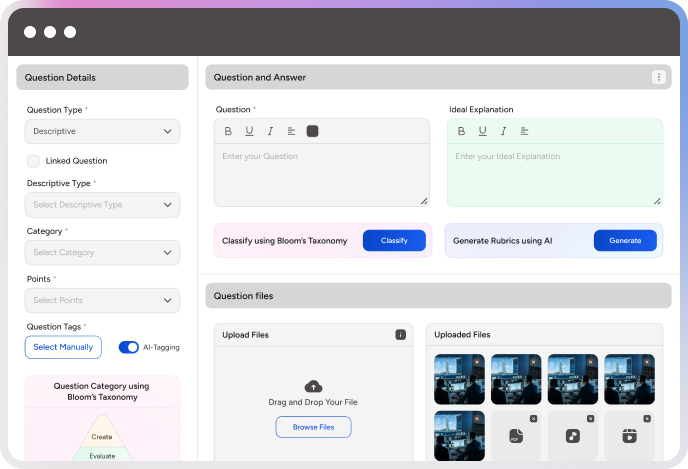Click the cloud upload icon
The width and height of the screenshot is (688, 469).
click(x=313, y=386)
